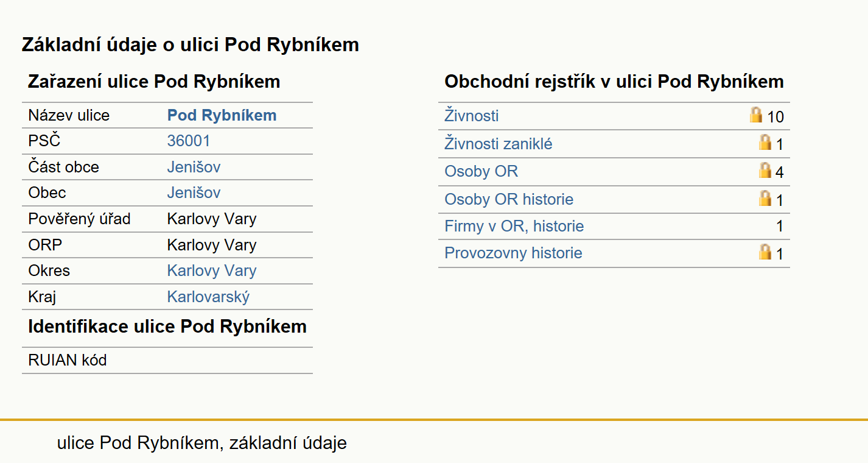Click the lock icon in Osoby OR row
Image resolution: width=868 pixels, height=463 pixels.
click(765, 170)
